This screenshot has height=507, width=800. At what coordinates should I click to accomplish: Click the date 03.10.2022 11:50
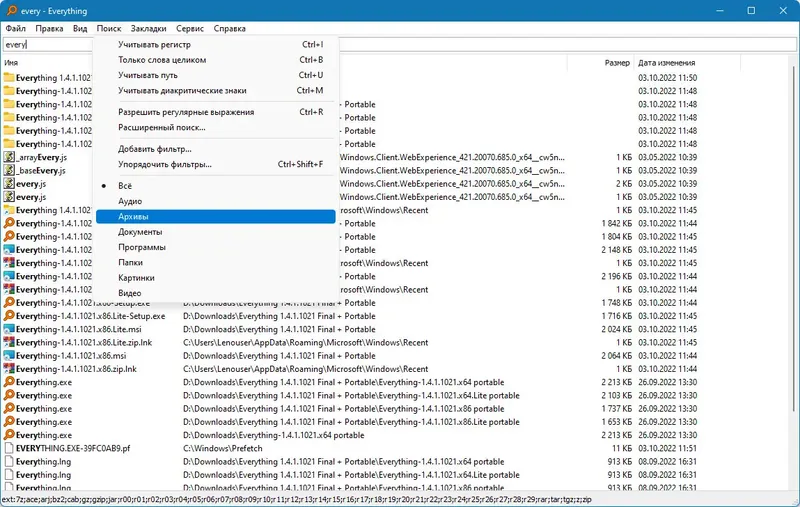[667, 78]
